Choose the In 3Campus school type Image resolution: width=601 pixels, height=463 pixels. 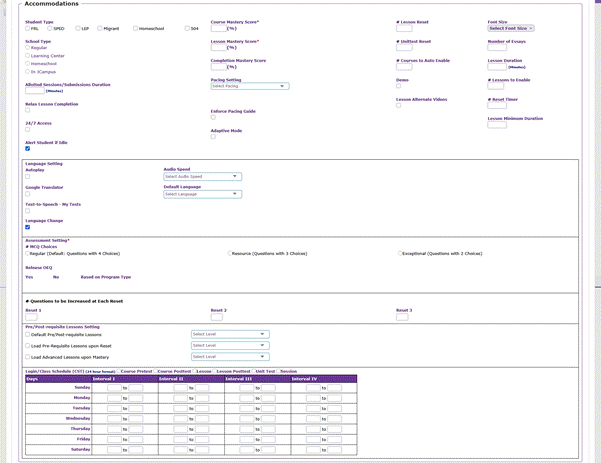27,73
